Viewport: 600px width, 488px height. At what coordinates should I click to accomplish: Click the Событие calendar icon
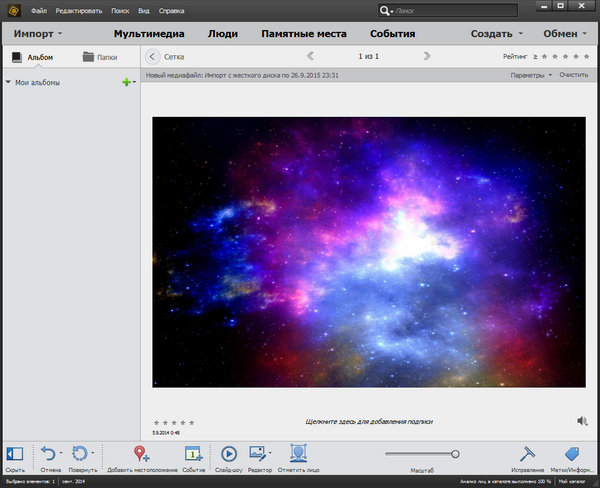pyautogui.click(x=194, y=454)
